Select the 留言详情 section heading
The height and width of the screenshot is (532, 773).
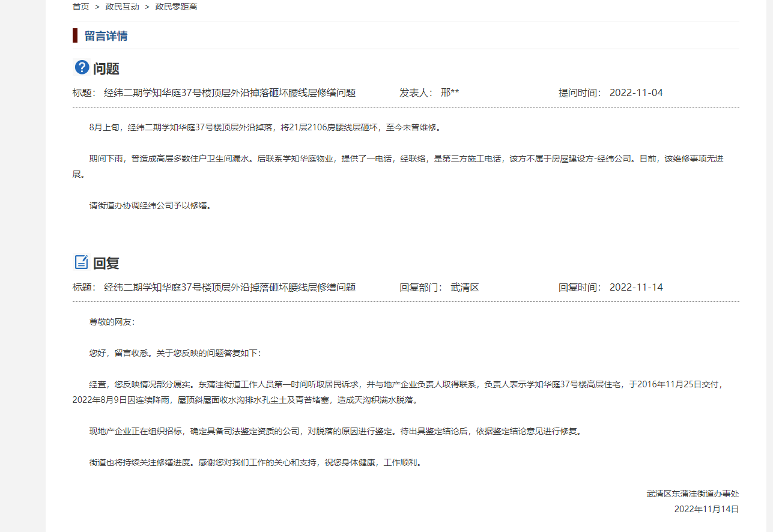point(106,36)
